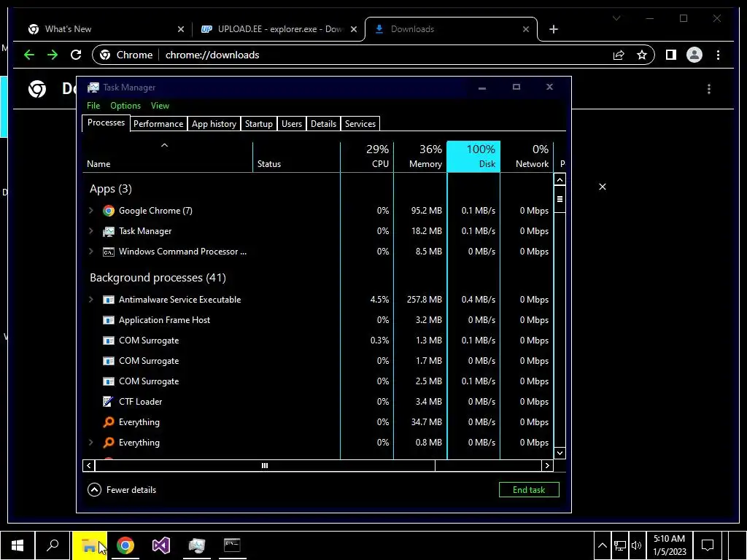This screenshot has width=747, height=560.
Task: Click the Google Chrome process icon
Action: click(109, 211)
